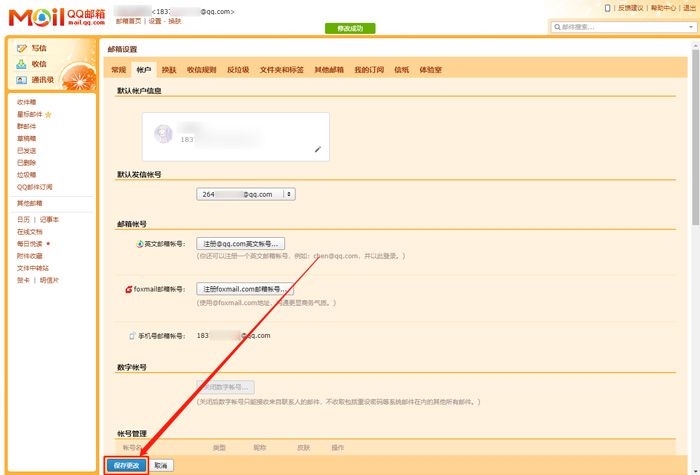700x475 pixels.
Task: Click the 设置 link in the header
Action: pos(155,21)
